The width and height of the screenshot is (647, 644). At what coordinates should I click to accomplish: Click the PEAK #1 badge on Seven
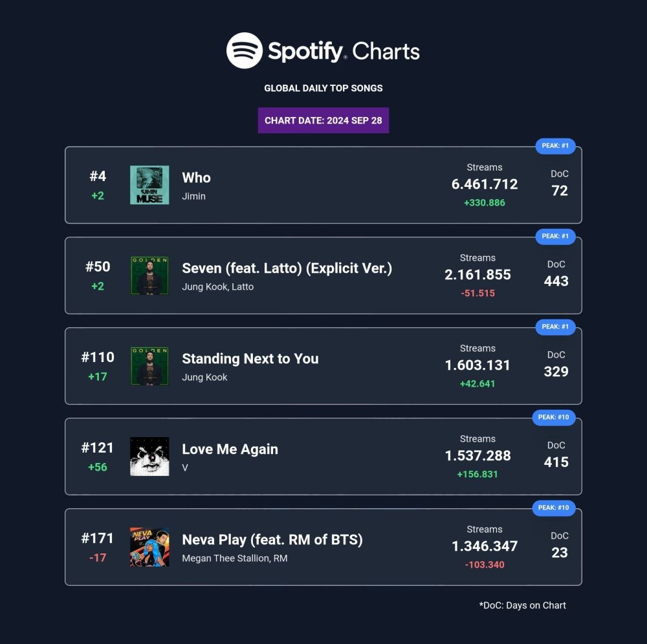click(x=555, y=236)
